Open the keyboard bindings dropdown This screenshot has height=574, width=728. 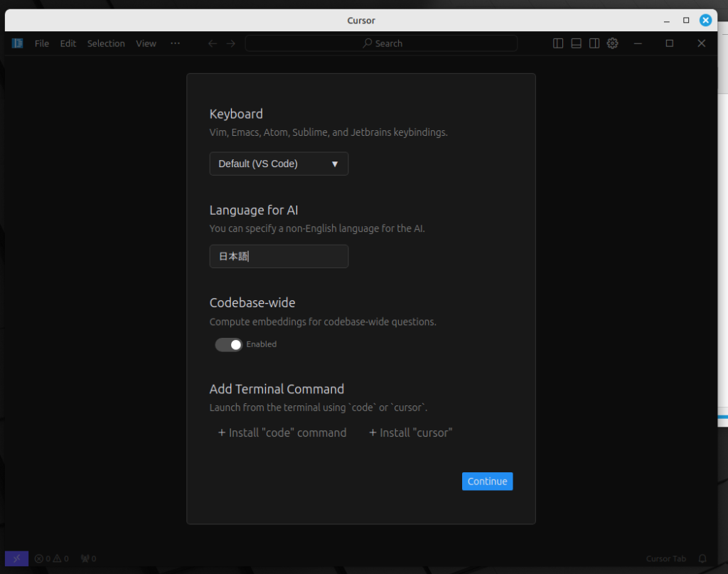click(279, 164)
